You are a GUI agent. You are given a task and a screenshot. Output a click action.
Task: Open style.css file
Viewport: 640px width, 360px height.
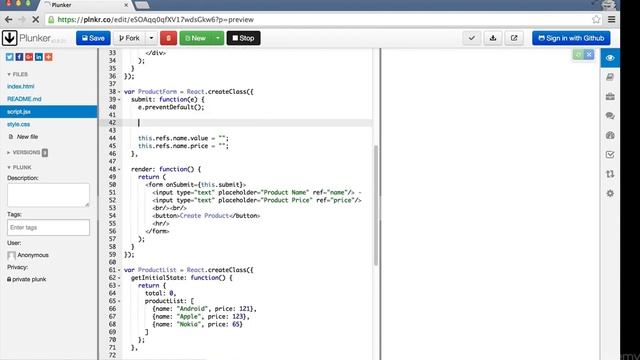[x=18, y=124]
